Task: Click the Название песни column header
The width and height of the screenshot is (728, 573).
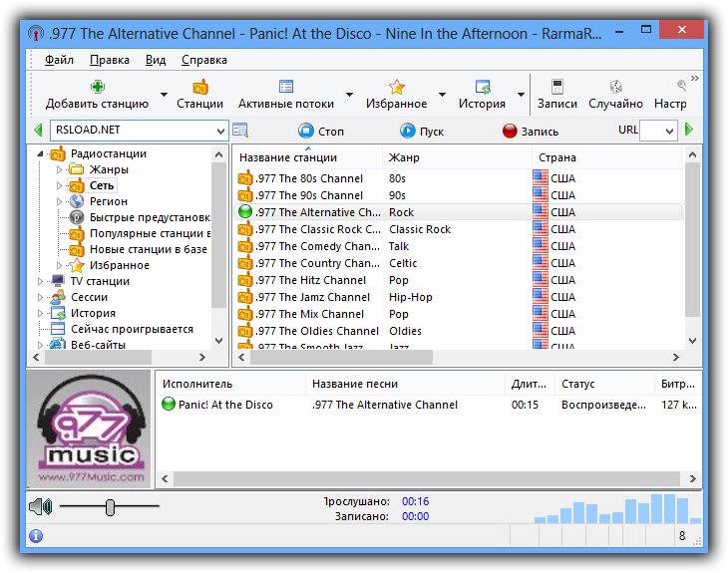Action: pos(405,384)
